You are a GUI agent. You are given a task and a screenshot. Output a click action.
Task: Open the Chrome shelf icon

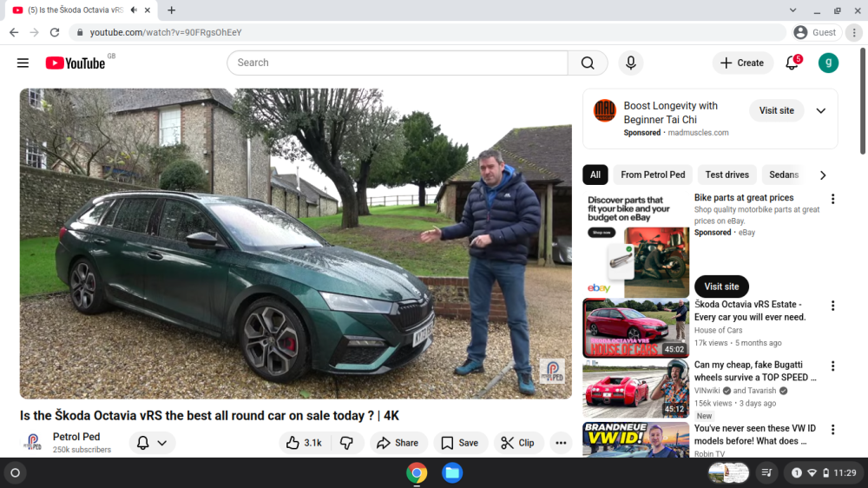coord(417,473)
